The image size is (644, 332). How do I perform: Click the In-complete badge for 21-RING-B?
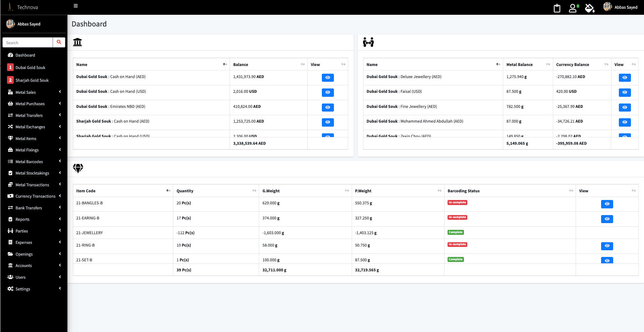pyautogui.click(x=457, y=245)
